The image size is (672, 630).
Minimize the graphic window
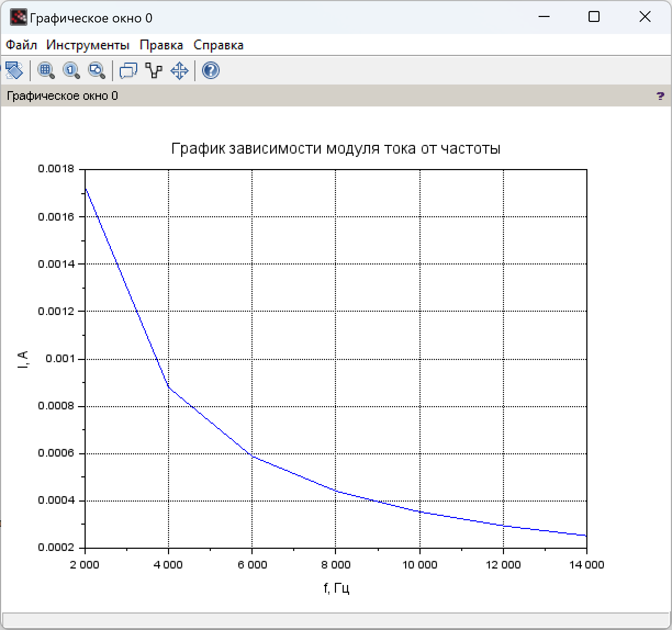click(x=544, y=17)
